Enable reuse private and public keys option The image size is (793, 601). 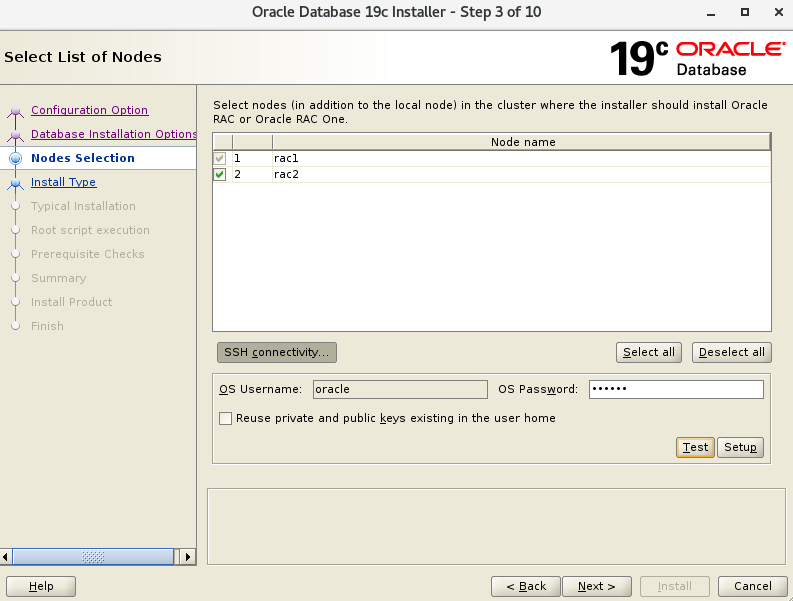pos(225,418)
